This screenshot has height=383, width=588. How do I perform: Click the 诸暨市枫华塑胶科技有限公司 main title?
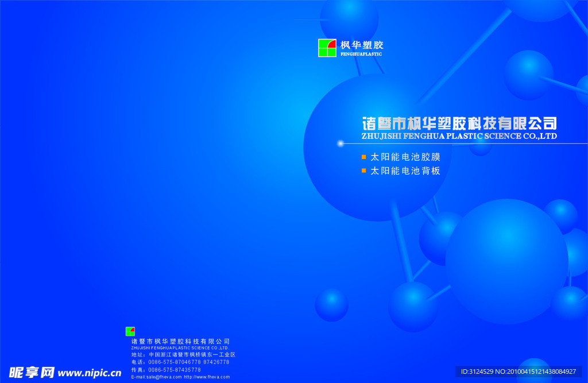pos(459,123)
